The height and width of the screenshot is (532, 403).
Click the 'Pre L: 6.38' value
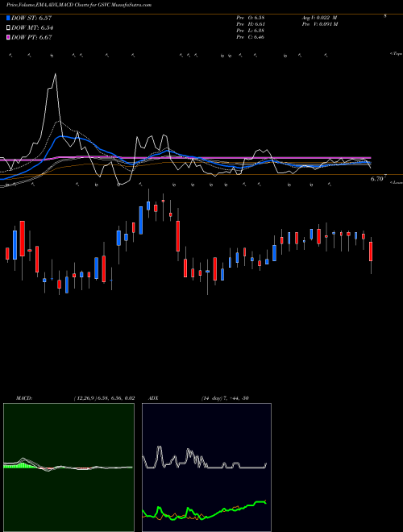(251, 31)
